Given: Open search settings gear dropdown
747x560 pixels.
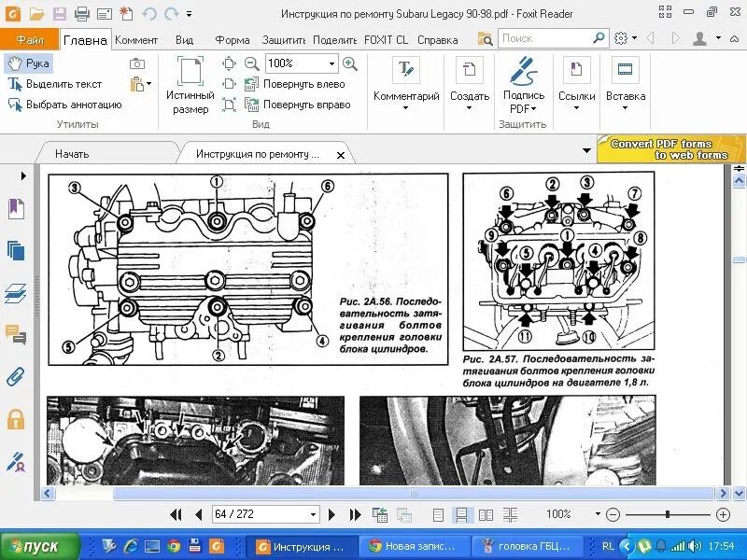Looking at the screenshot, I should coord(625,38).
